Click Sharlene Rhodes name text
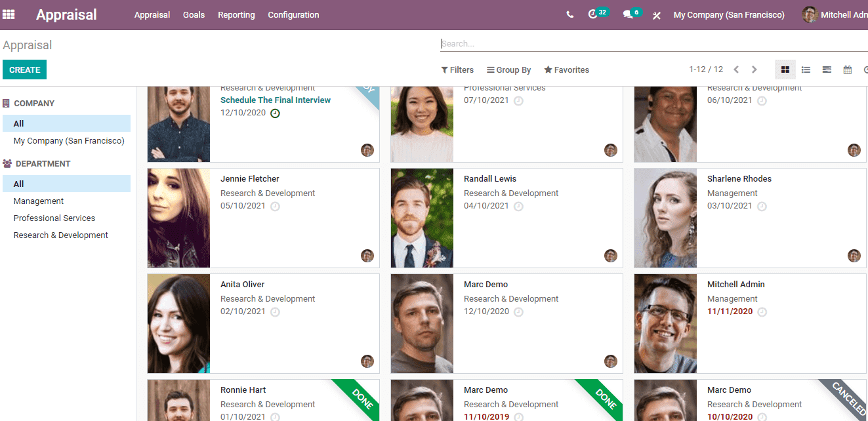 739,179
